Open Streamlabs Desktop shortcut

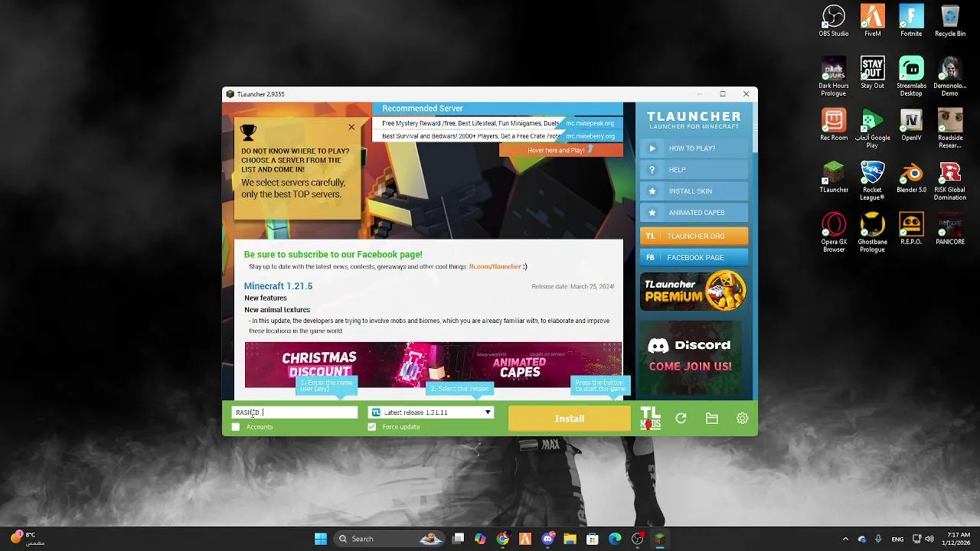tap(911, 77)
